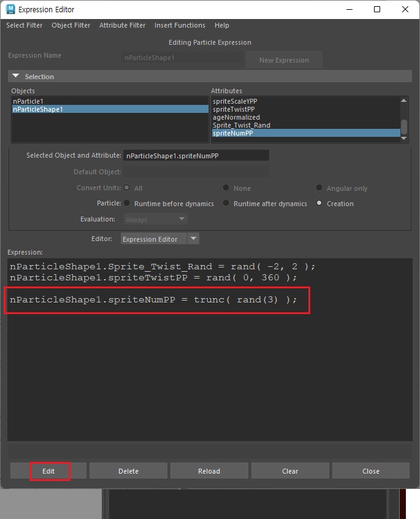
Task: Select Sprite_Twist_Rand attribute
Action: (x=306, y=125)
